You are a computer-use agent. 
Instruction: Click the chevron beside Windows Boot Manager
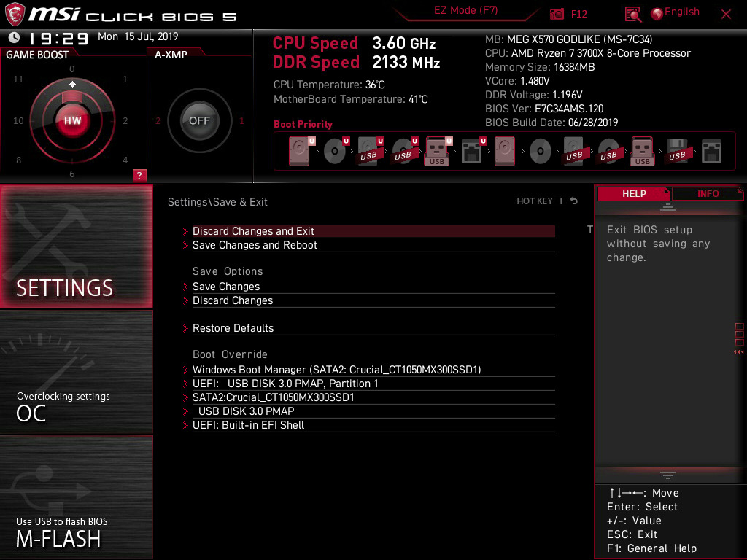tap(185, 370)
